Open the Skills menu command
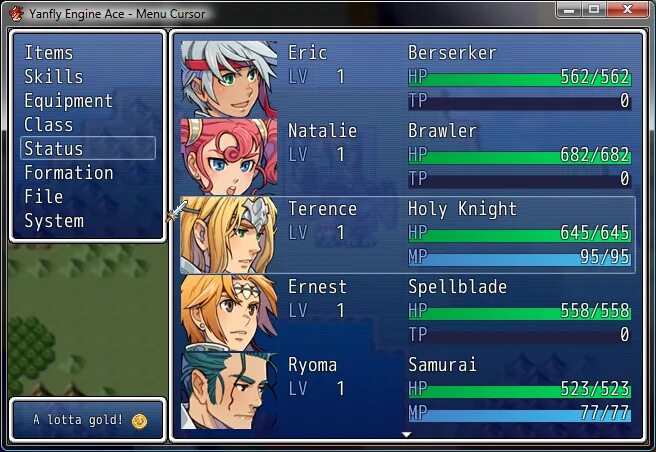This screenshot has height=452, width=656. click(54, 77)
